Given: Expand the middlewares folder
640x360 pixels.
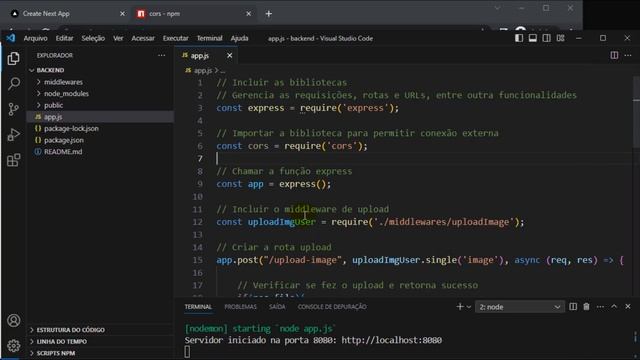Looking at the screenshot, I should (x=100, y=82).
